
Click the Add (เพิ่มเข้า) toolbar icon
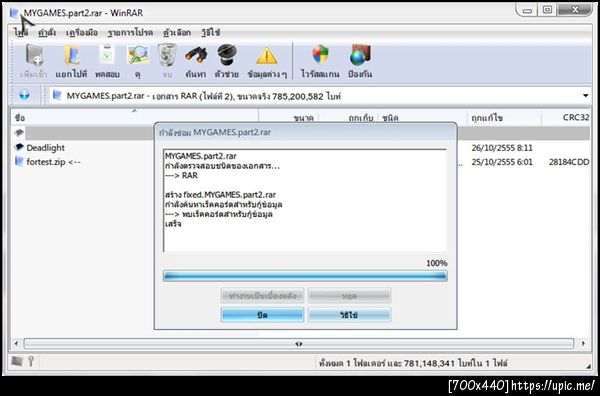pyautogui.click(x=34, y=56)
